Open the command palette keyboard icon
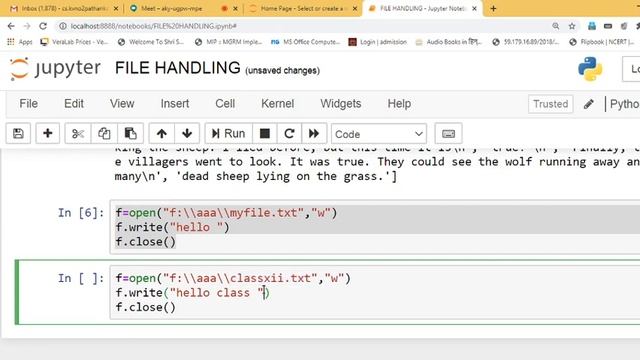Viewport: 640px width, 360px height. pos(448,133)
